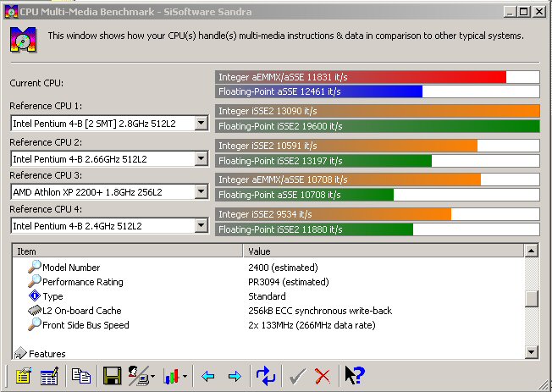
Task: Click the Value column header
Action: (x=384, y=251)
